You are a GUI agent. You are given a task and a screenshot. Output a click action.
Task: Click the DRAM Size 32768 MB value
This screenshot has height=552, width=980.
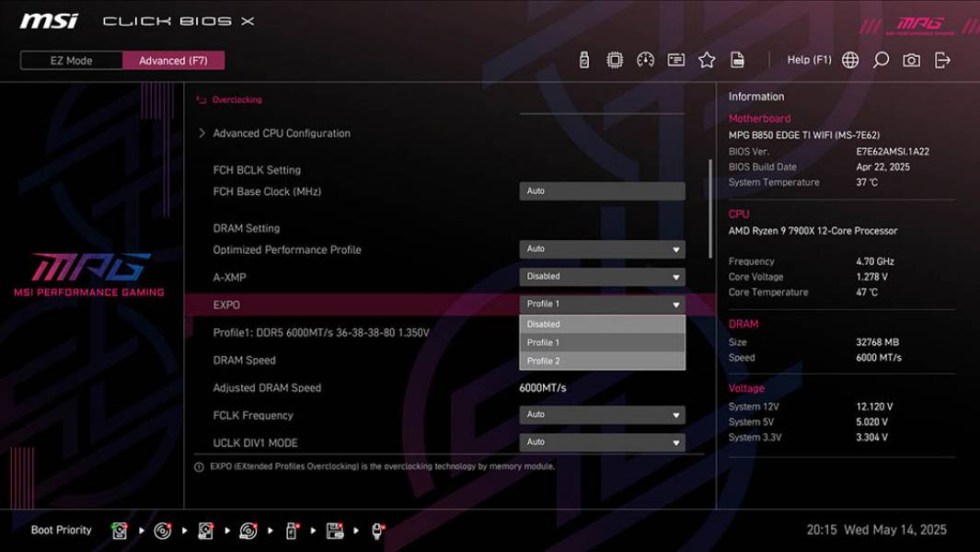click(x=878, y=342)
